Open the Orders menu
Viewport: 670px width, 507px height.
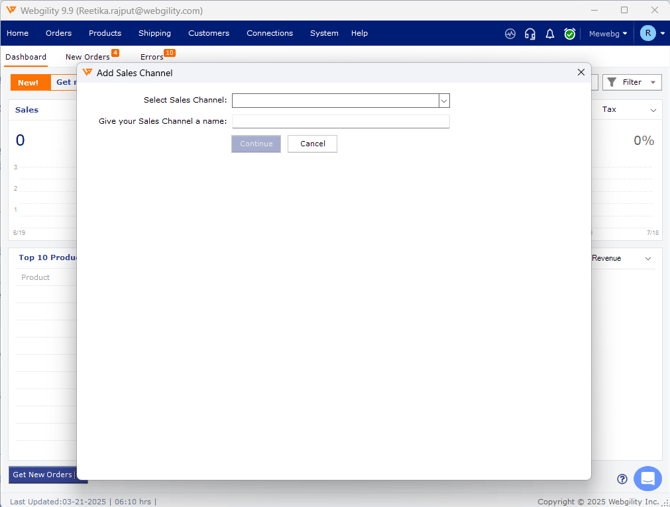pyautogui.click(x=59, y=33)
